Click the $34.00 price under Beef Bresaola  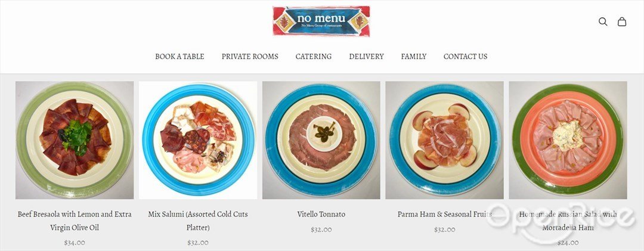(75, 243)
